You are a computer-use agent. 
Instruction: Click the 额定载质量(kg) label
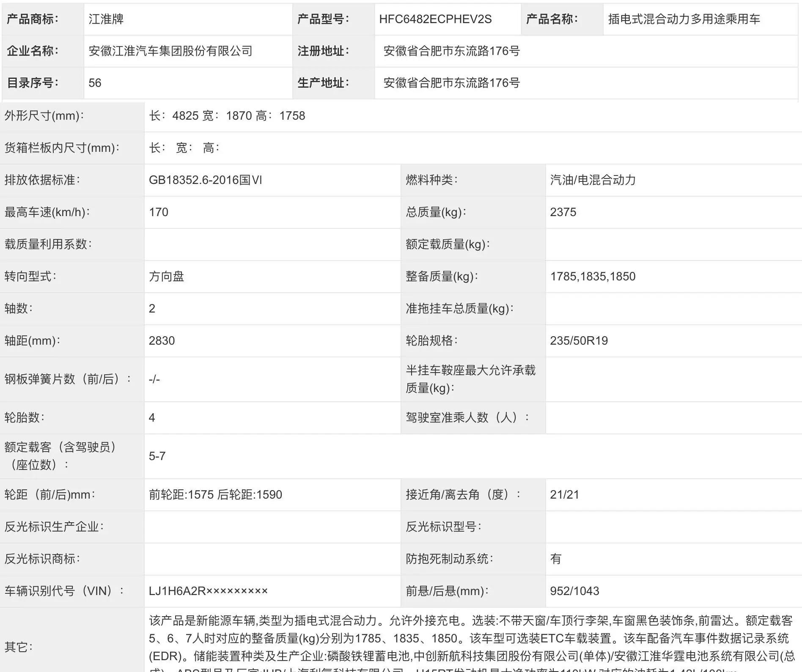pos(448,244)
